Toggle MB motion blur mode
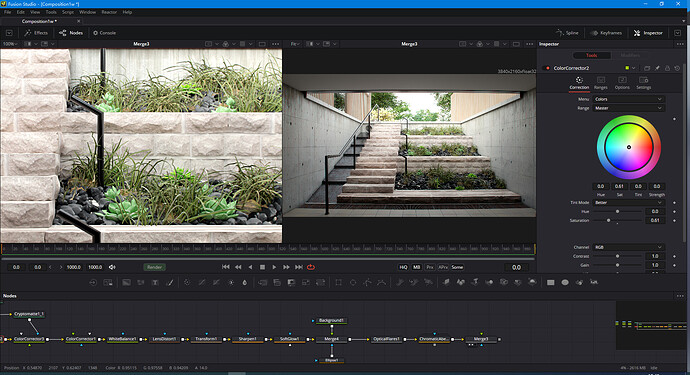The image size is (690, 375). click(x=417, y=267)
